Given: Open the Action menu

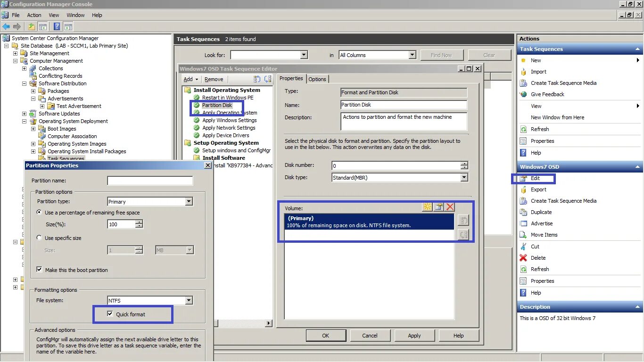Looking at the screenshot, I should click(x=34, y=15).
